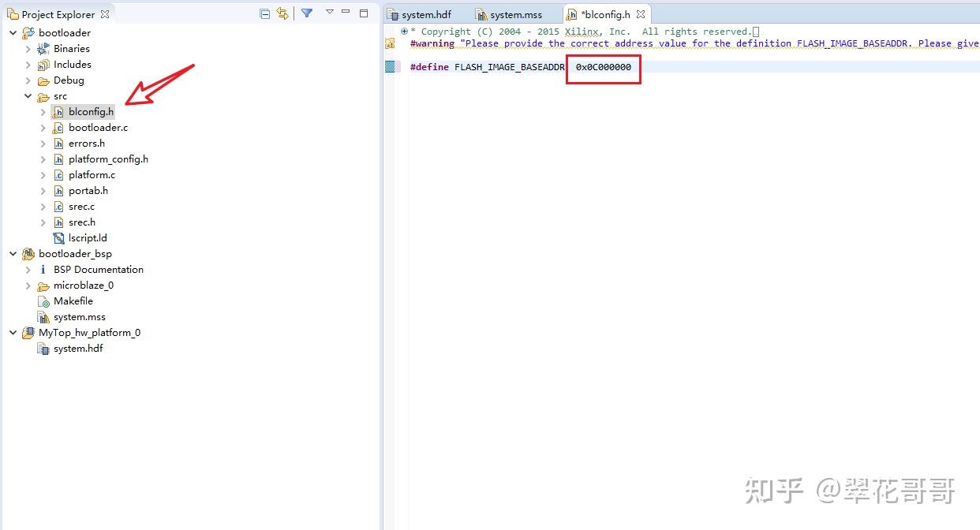This screenshot has width=980, height=530.
Task: Select srec.c in the tree
Action: pos(81,207)
